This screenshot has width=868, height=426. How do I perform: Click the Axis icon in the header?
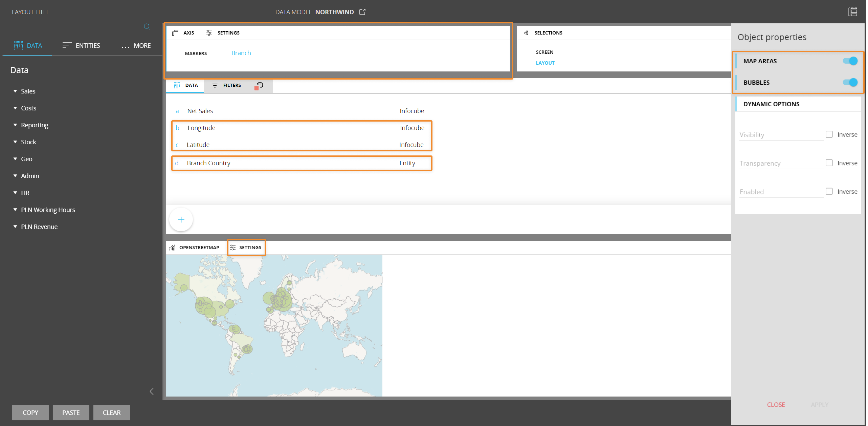click(x=175, y=33)
